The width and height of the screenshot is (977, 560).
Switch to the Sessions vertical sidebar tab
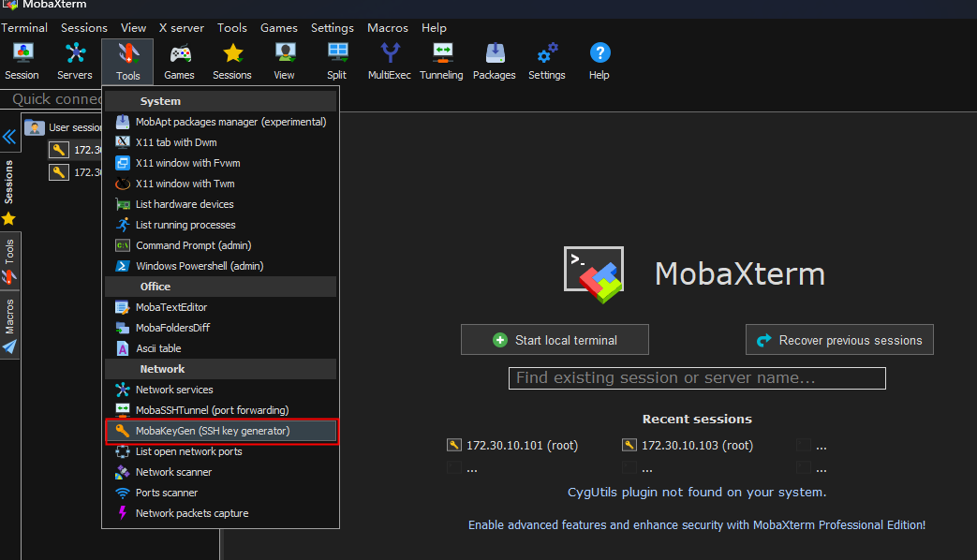(9, 182)
